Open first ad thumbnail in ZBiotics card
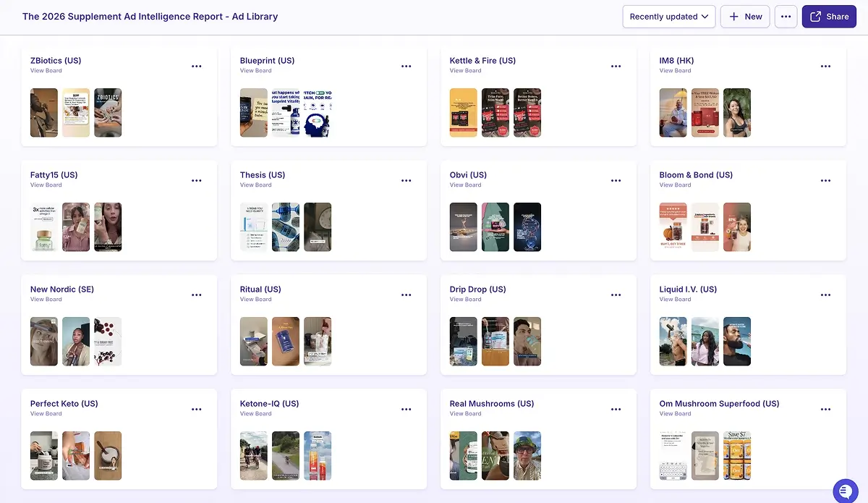Image resolution: width=868 pixels, height=503 pixels. pos(44,113)
